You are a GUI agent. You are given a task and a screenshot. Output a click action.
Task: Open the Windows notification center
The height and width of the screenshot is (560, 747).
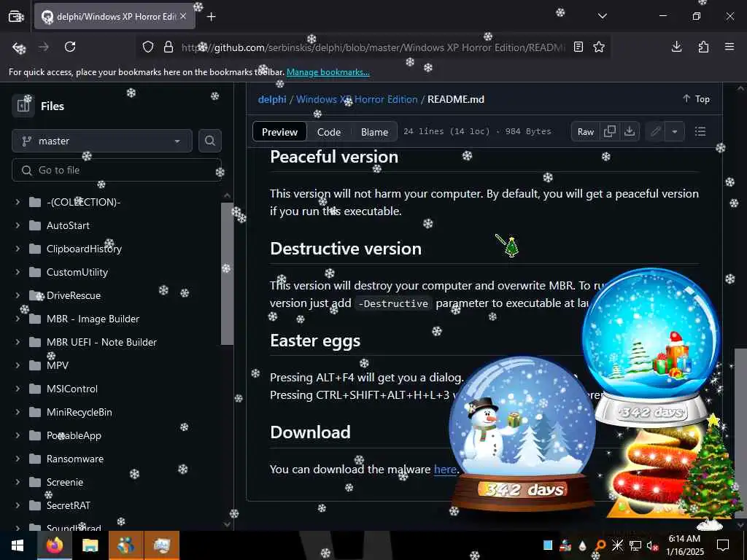(x=723, y=545)
